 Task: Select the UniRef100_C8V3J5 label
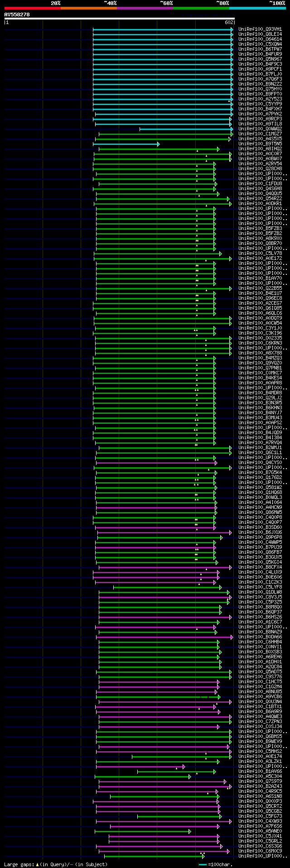coord(260,597)
